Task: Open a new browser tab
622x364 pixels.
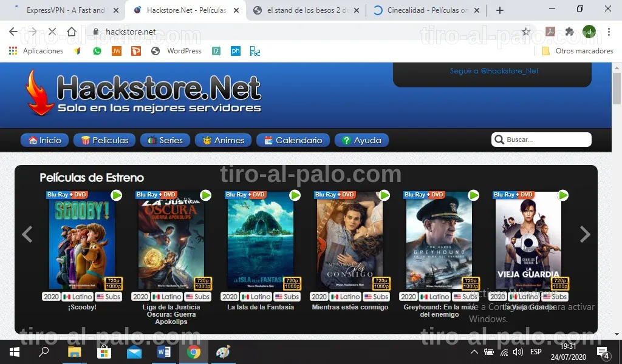Action: point(500,10)
